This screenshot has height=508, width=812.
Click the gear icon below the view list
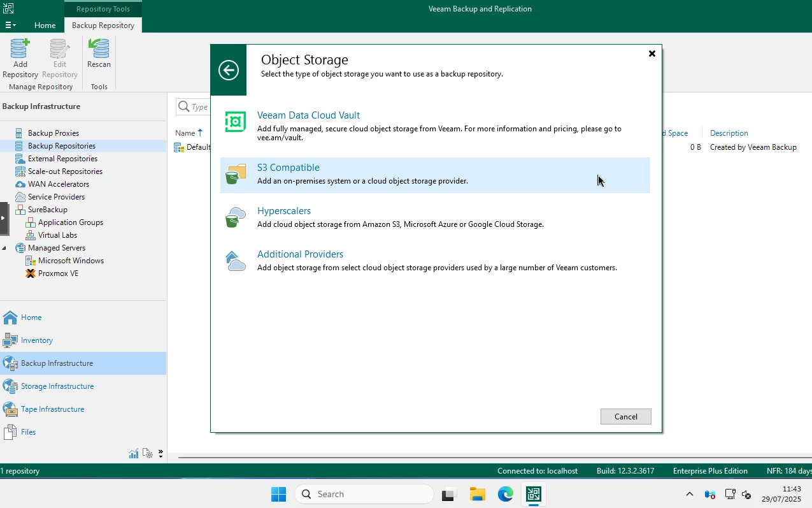pyautogui.click(x=148, y=454)
